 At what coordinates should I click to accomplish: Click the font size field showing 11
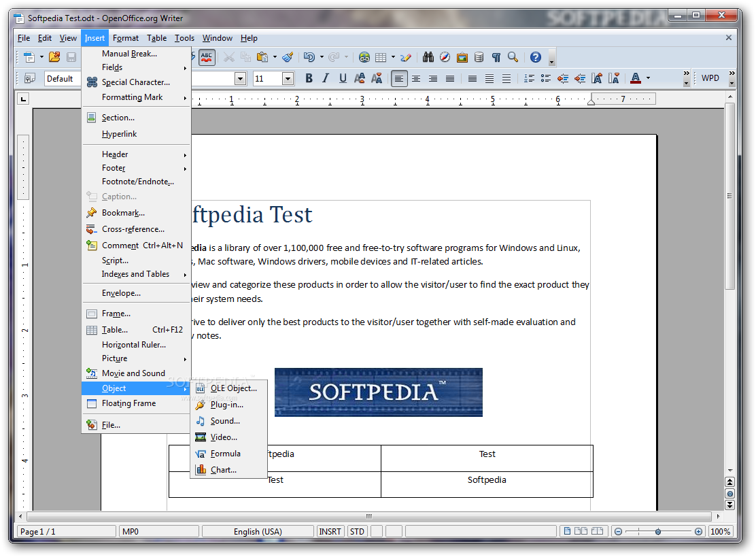[x=268, y=79]
